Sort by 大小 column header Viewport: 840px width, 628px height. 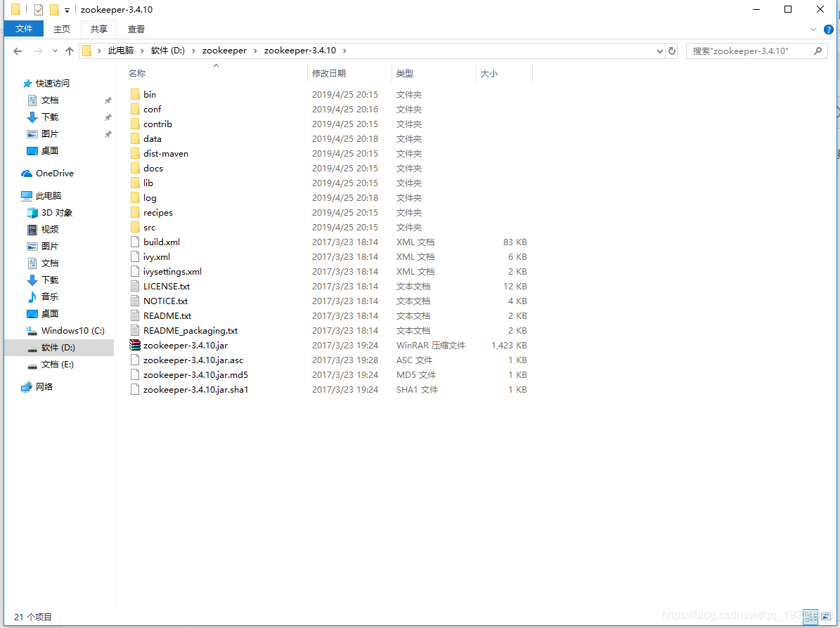pos(489,73)
